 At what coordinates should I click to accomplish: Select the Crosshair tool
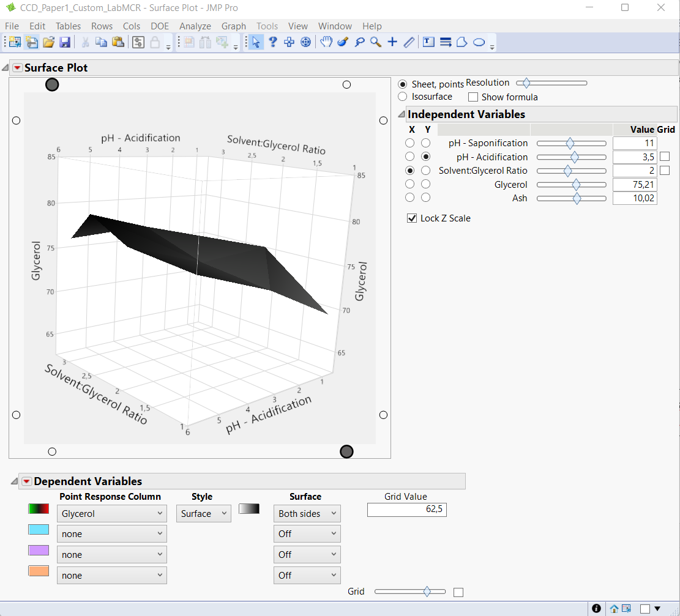click(392, 42)
